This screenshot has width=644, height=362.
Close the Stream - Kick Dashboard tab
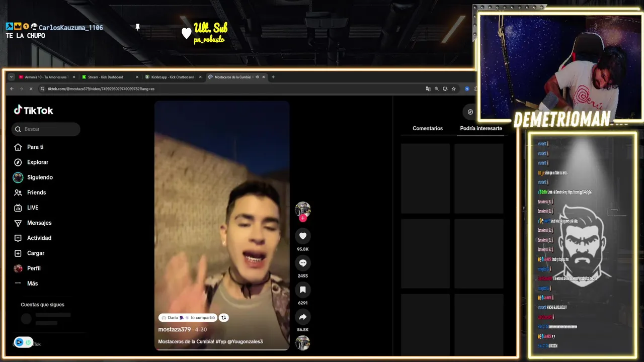[137, 77]
